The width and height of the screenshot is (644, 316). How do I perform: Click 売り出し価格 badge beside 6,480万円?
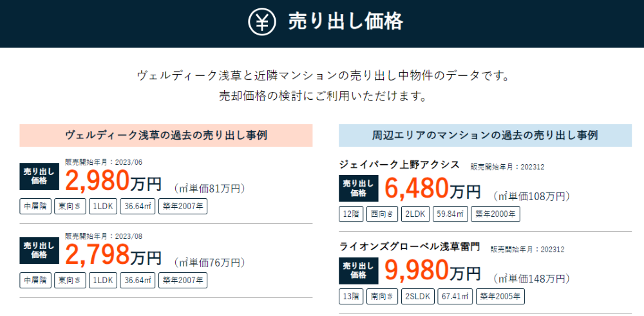(359, 189)
